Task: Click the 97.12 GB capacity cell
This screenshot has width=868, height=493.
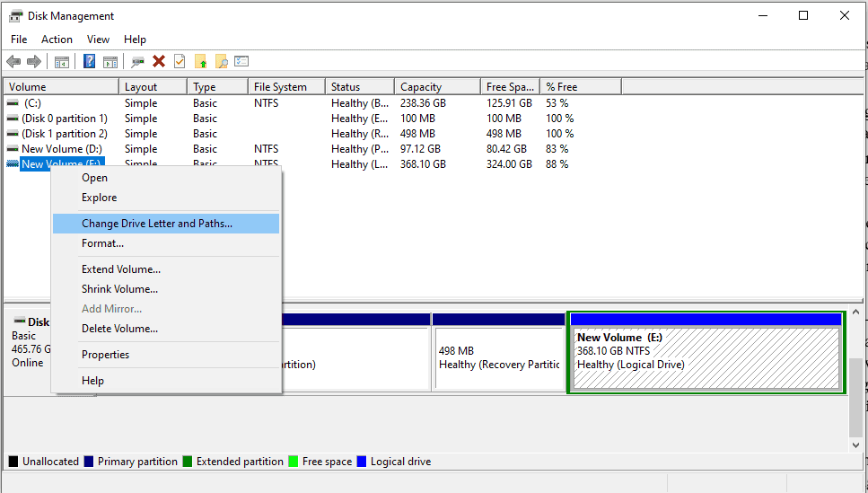Action: [420, 149]
